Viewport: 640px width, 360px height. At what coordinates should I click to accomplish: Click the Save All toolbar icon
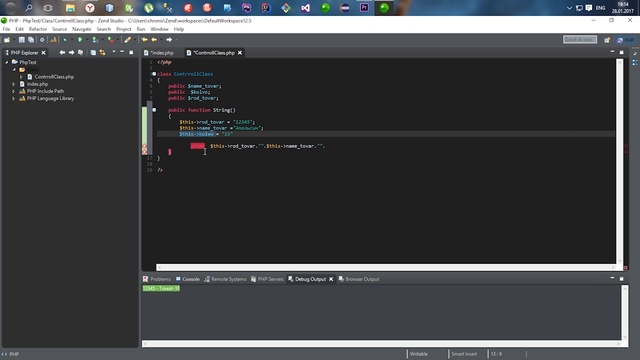point(31,40)
